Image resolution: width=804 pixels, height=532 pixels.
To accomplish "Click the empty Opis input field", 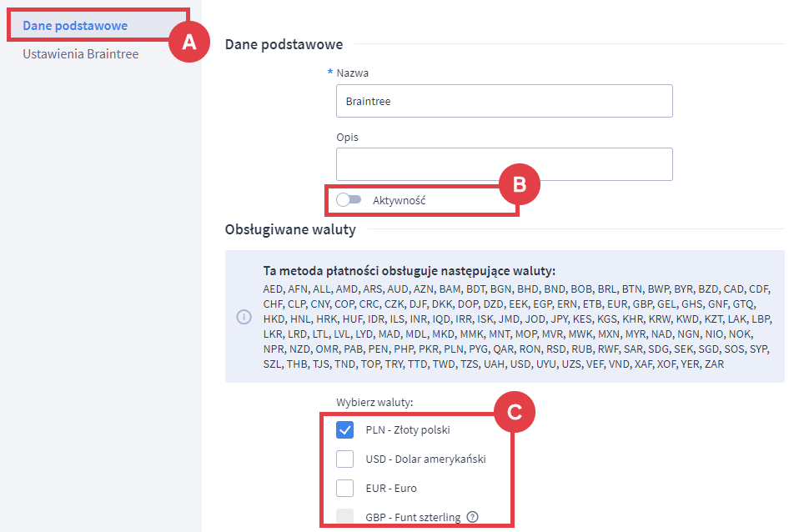I will pos(504,164).
